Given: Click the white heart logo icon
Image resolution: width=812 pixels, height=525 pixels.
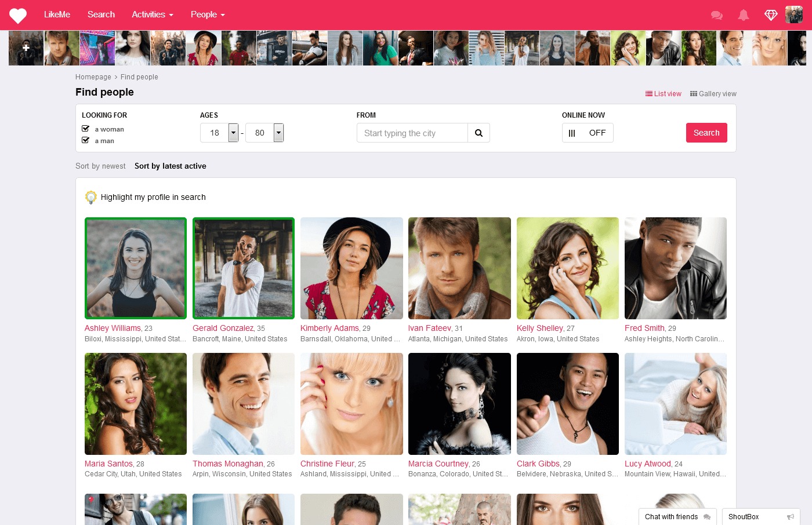Looking at the screenshot, I should 18,16.
